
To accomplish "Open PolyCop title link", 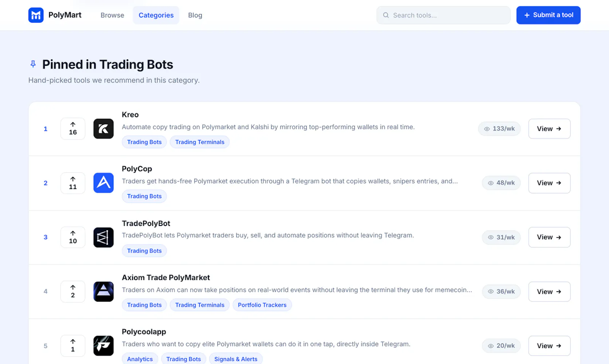I will [137, 169].
